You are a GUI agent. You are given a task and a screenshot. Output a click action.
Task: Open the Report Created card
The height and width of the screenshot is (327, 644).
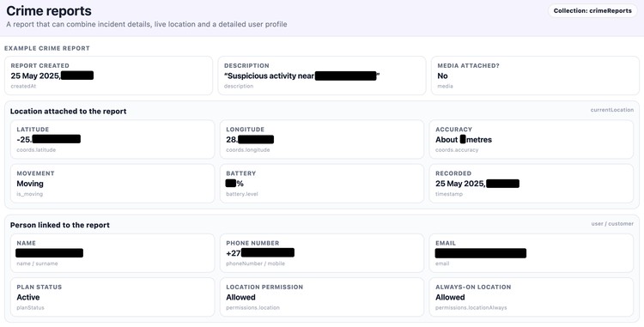coord(108,76)
